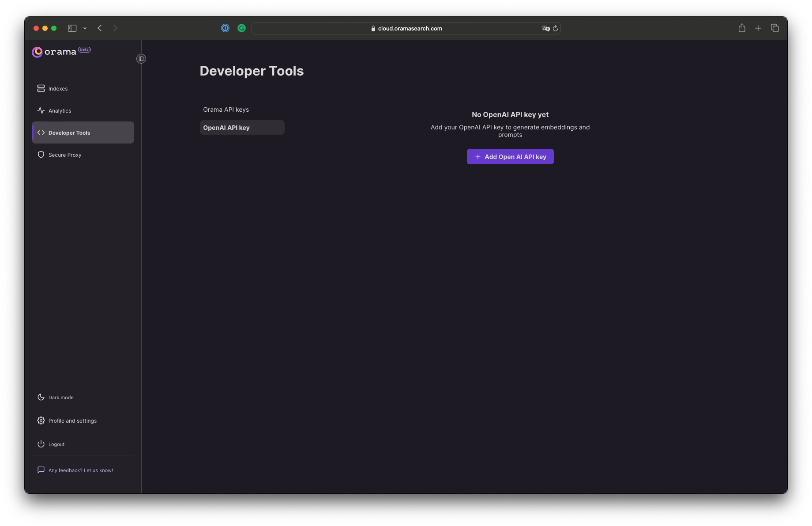Open the Share menu icon
812x526 pixels.
(x=742, y=28)
